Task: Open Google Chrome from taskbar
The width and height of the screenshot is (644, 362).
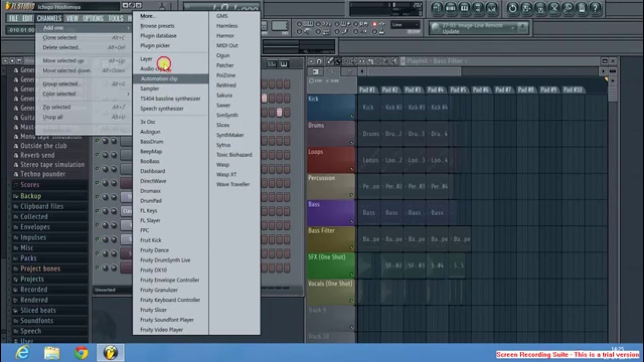Action: [81, 353]
